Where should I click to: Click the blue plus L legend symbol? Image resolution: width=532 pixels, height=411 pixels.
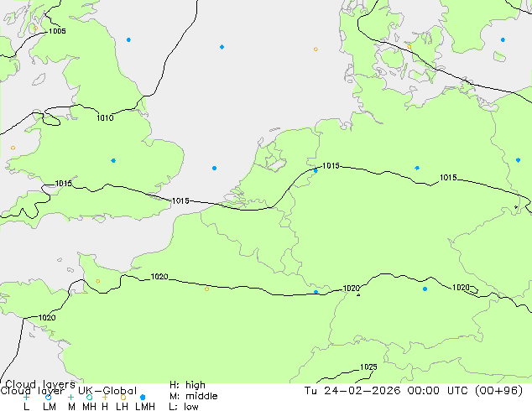click(26, 397)
